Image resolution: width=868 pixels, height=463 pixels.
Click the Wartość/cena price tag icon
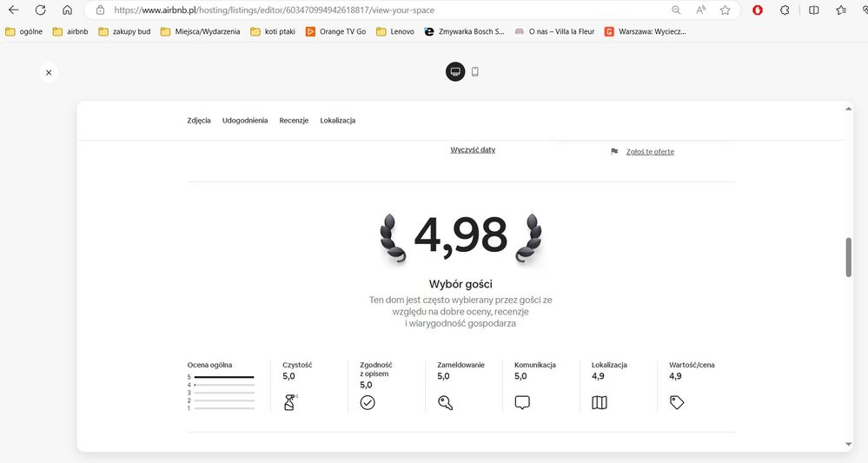click(677, 402)
